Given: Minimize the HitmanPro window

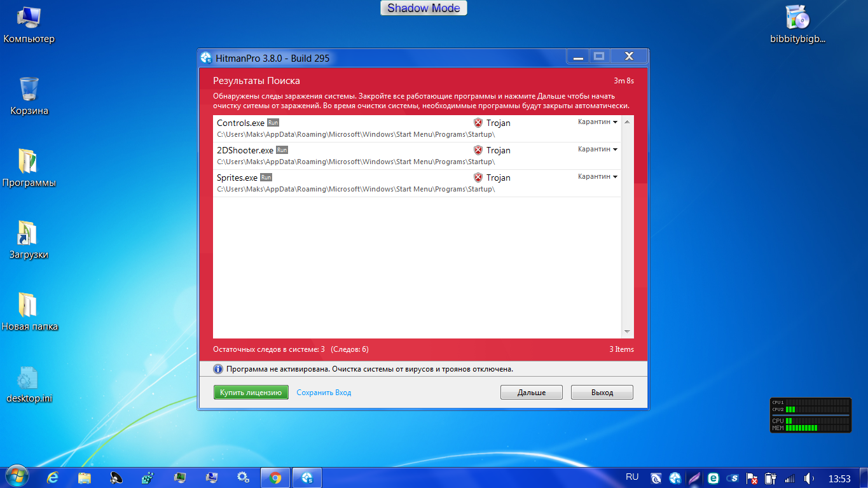Looking at the screenshot, I should (x=578, y=57).
